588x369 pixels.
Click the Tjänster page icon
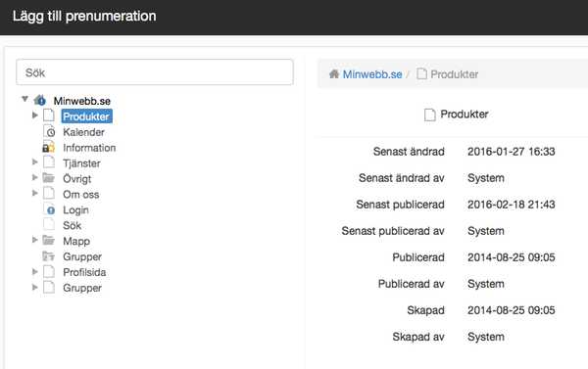tap(49, 162)
